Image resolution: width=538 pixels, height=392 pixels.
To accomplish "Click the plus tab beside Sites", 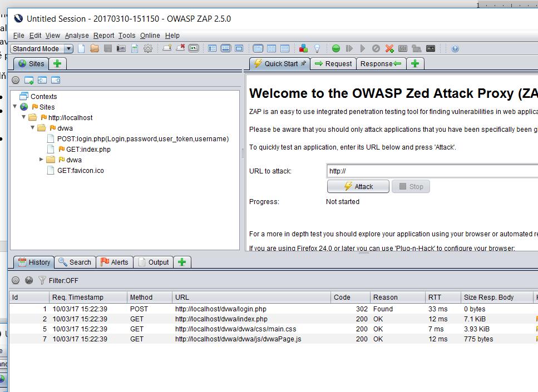I will [57, 64].
